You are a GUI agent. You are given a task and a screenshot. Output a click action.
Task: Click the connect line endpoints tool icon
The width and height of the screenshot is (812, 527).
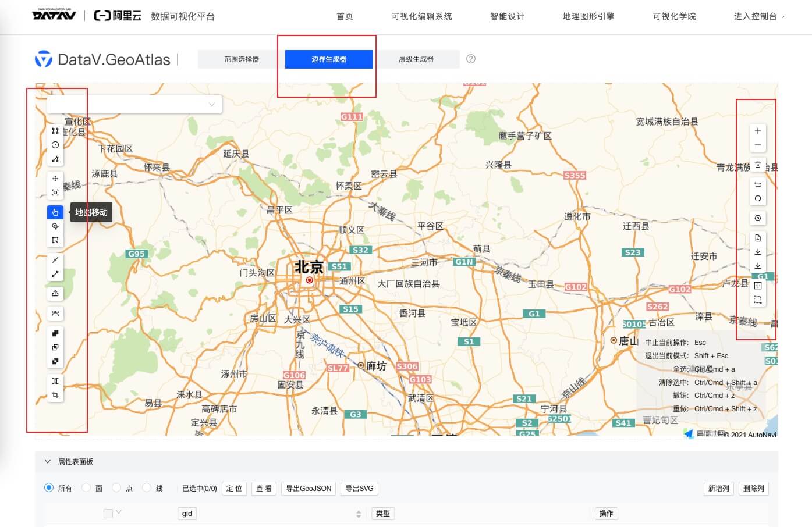pyautogui.click(x=55, y=274)
